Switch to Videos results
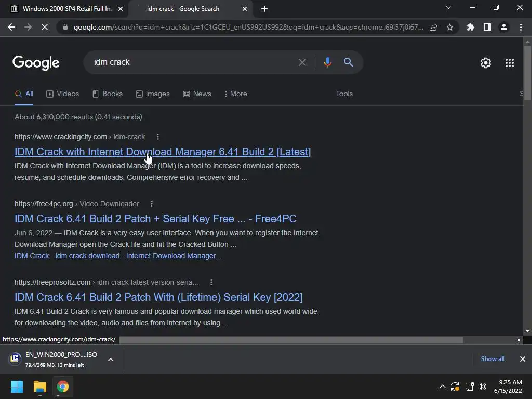The width and height of the screenshot is (532, 399). 63,94
